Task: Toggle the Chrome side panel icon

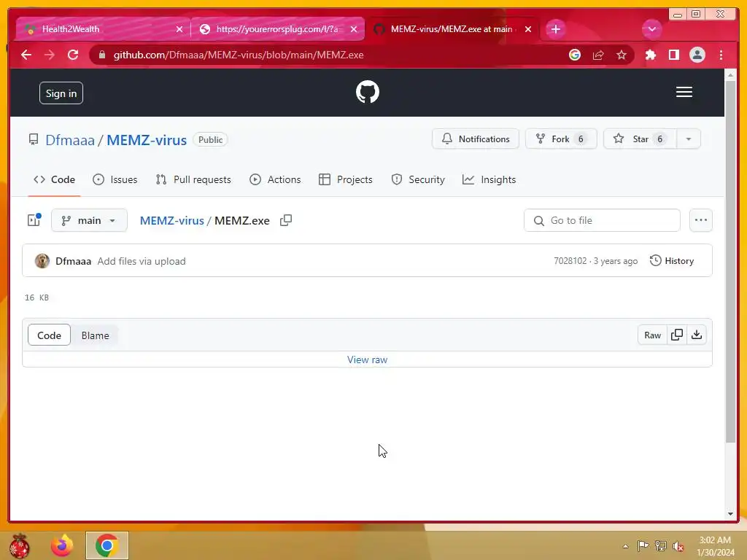Action: 673,55
